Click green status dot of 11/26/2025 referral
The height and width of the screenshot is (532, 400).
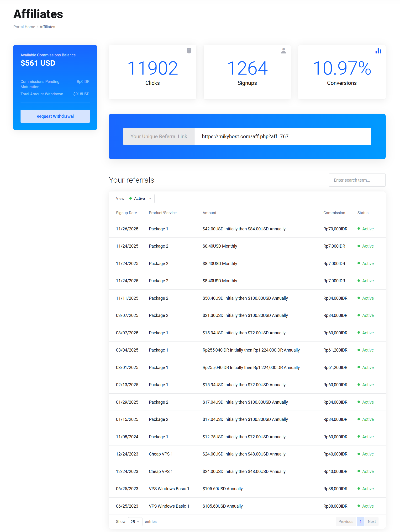[358, 228]
